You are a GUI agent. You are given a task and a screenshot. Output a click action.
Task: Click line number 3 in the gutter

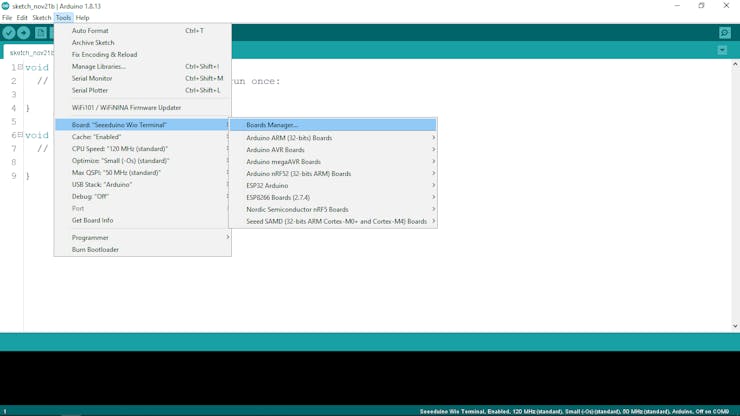pos(14,94)
